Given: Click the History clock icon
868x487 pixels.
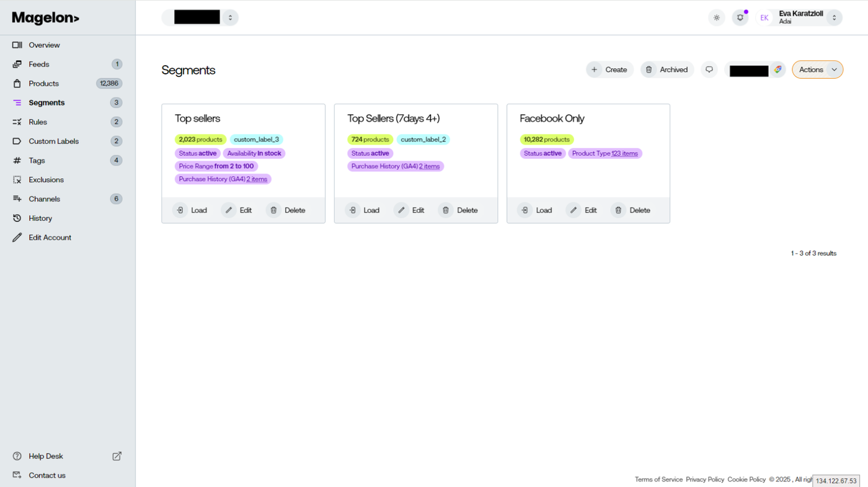Looking at the screenshot, I should tap(17, 218).
